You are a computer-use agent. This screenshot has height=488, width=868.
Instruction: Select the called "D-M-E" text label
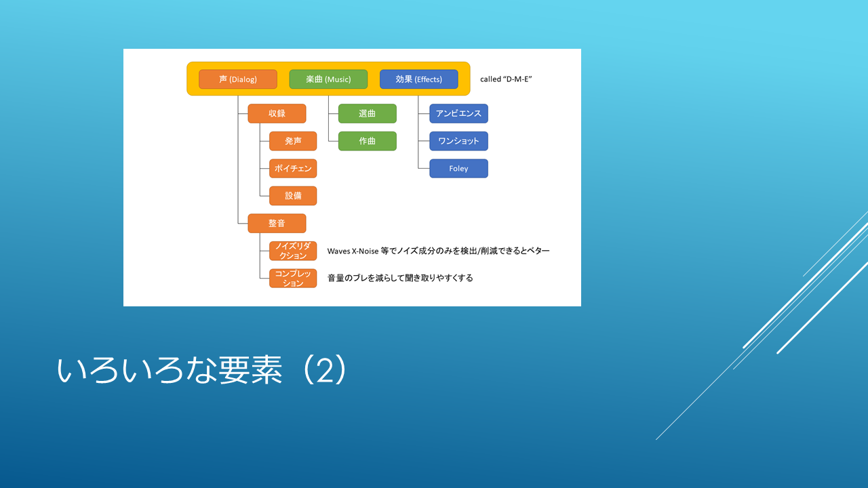(x=506, y=79)
